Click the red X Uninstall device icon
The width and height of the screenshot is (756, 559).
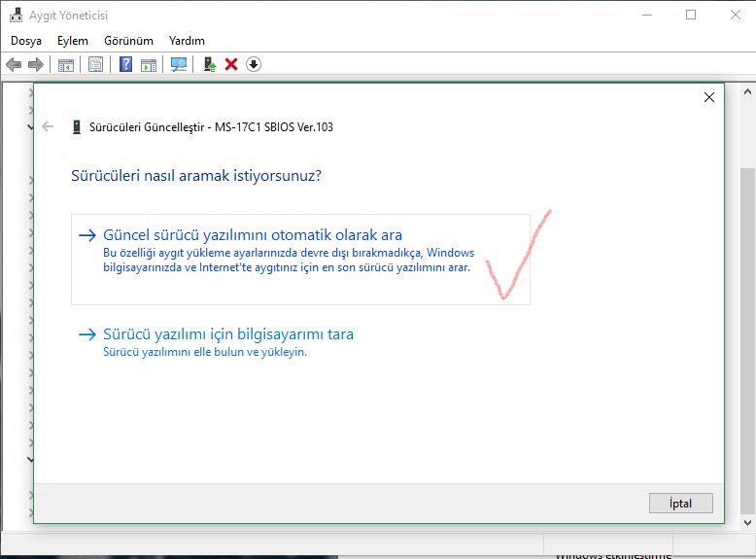tap(231, 64)
